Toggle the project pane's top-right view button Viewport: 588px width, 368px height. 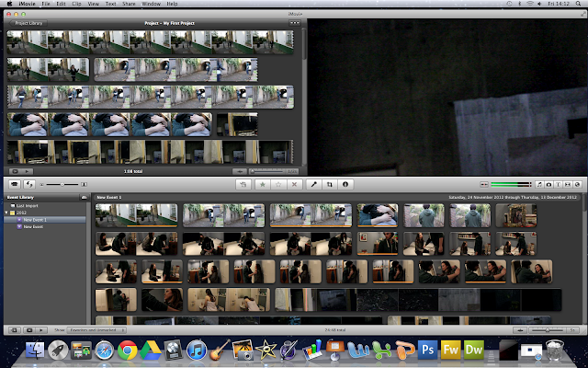[x=295, y=23]
